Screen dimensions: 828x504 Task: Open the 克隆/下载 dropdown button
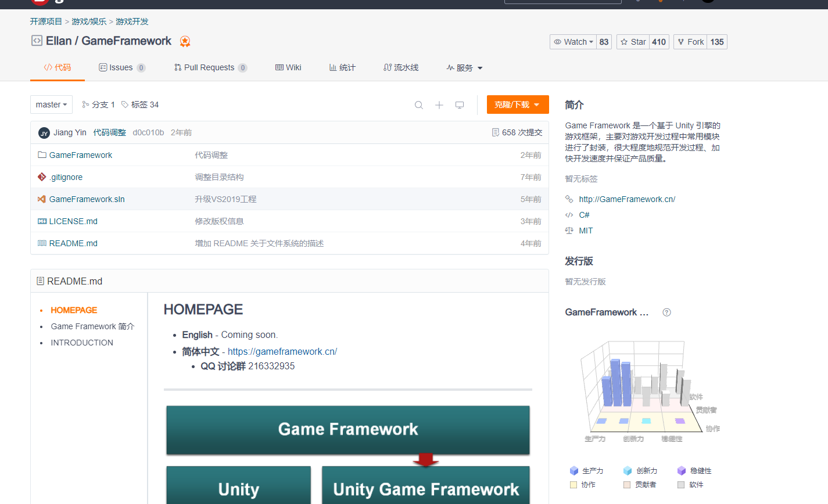click(x=518, y=105)
